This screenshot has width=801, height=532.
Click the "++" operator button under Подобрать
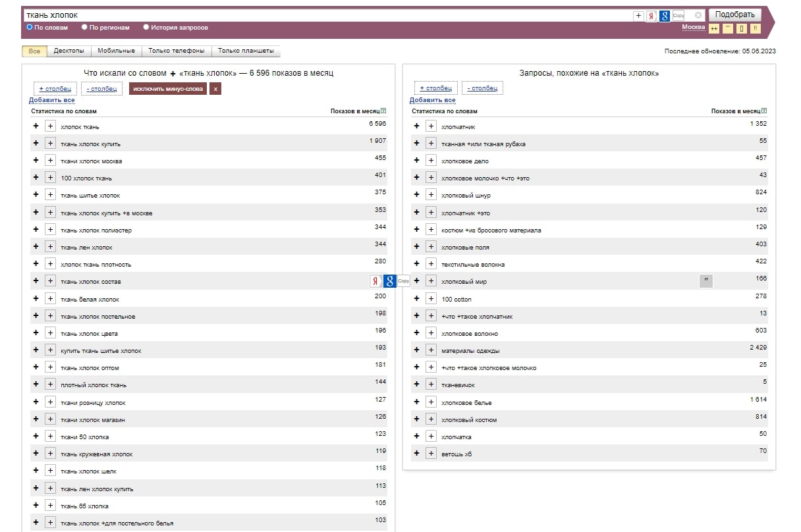pyautogui.click(x=714, y=28)
